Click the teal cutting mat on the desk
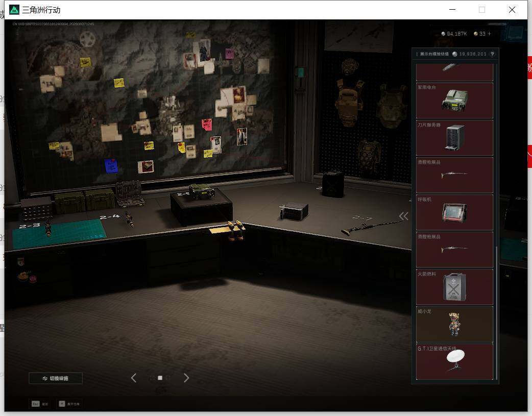Viewport: 532px width, 416px height. pos(59,234)
